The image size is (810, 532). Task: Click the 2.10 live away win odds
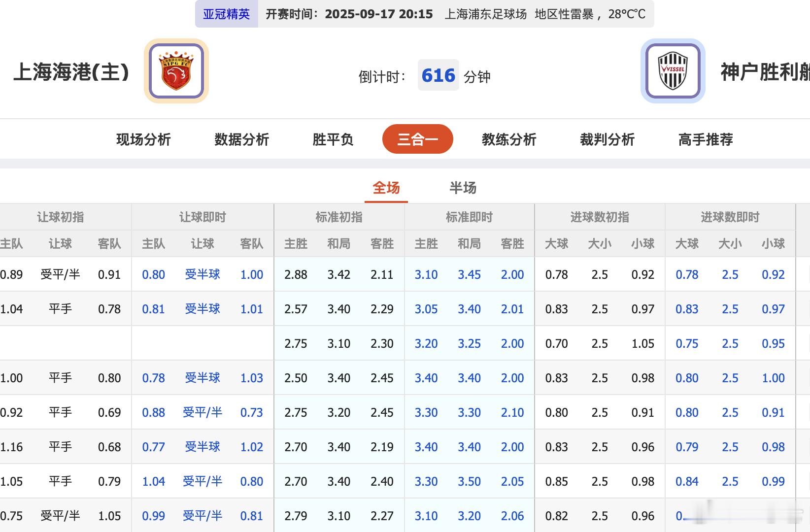(x=512, y=412)
